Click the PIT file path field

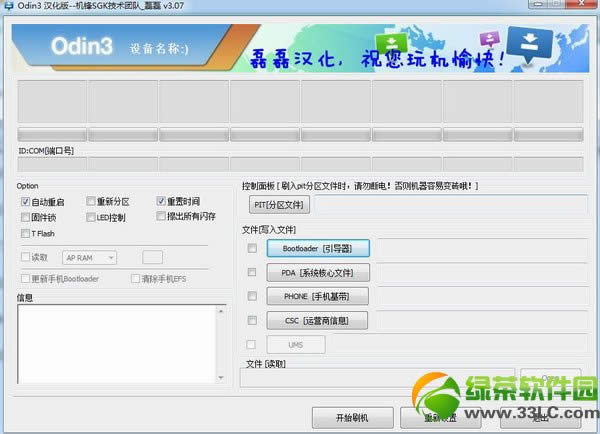[x=451, y=205]
